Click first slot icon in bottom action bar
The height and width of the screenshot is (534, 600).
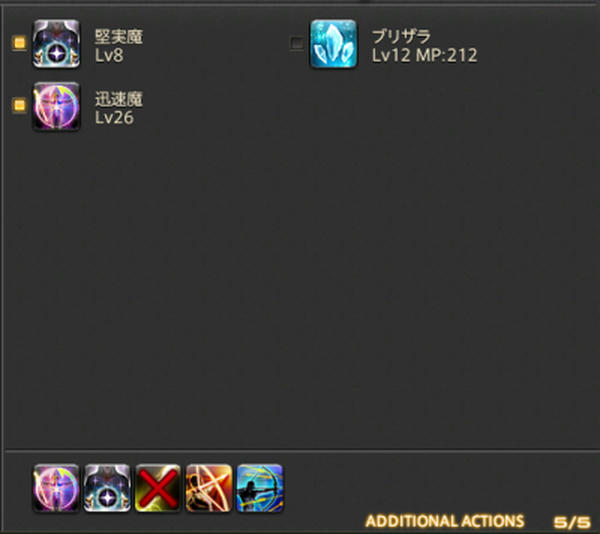tap(56, 488)
